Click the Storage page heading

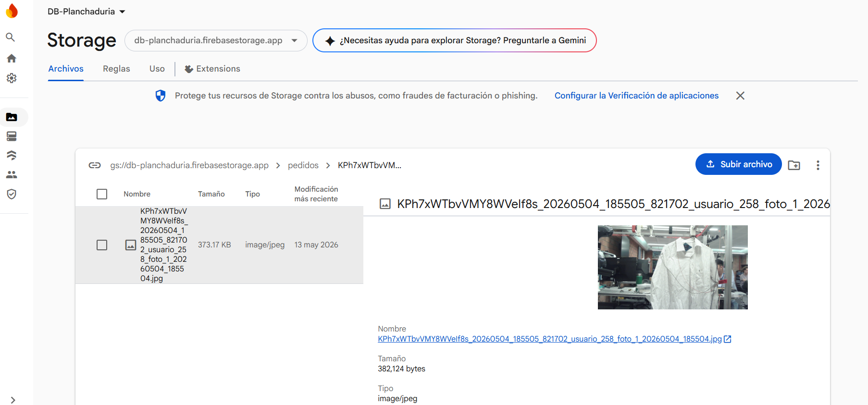coord(82,40)
